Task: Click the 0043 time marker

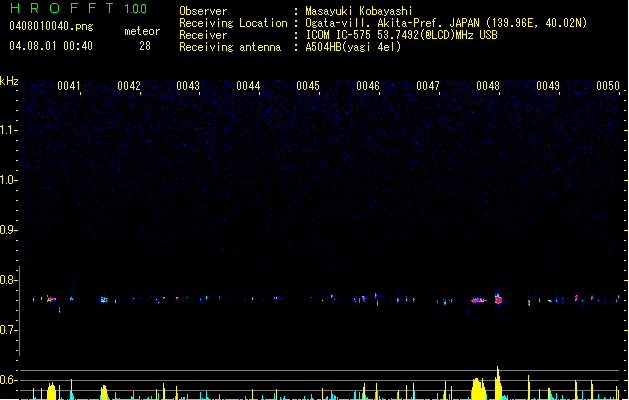Action: tap(188, 86)
